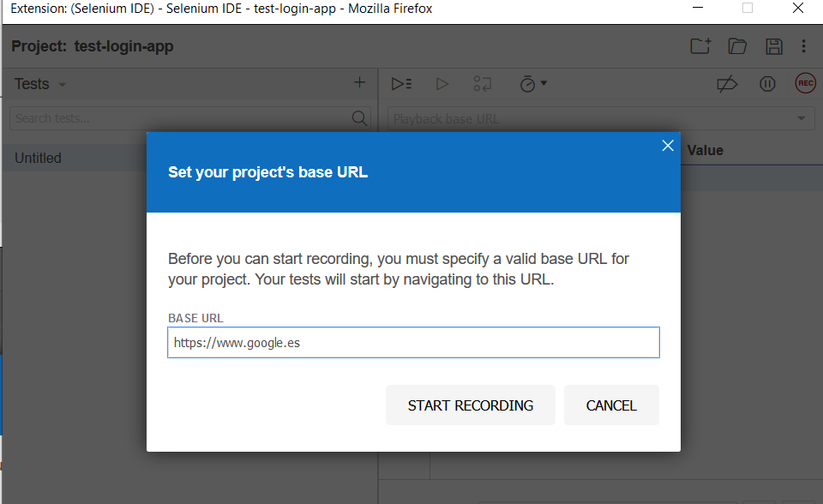Dismiss the dialog via CANCEL
This screenshot has height=504, width=823.
(611, 405)
